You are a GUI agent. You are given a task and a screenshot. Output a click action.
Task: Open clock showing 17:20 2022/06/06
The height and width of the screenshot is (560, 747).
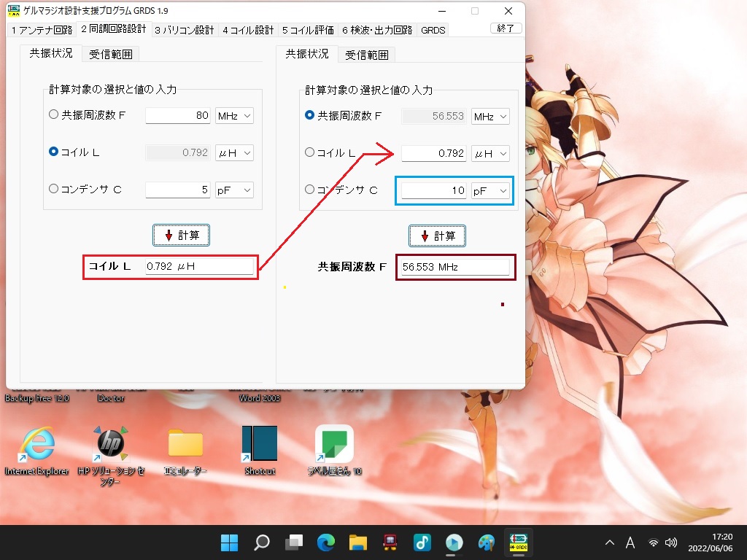pos(710,542)
